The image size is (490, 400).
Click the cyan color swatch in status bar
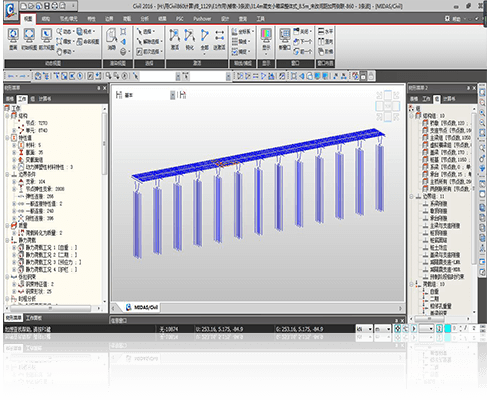pos(448,329)
